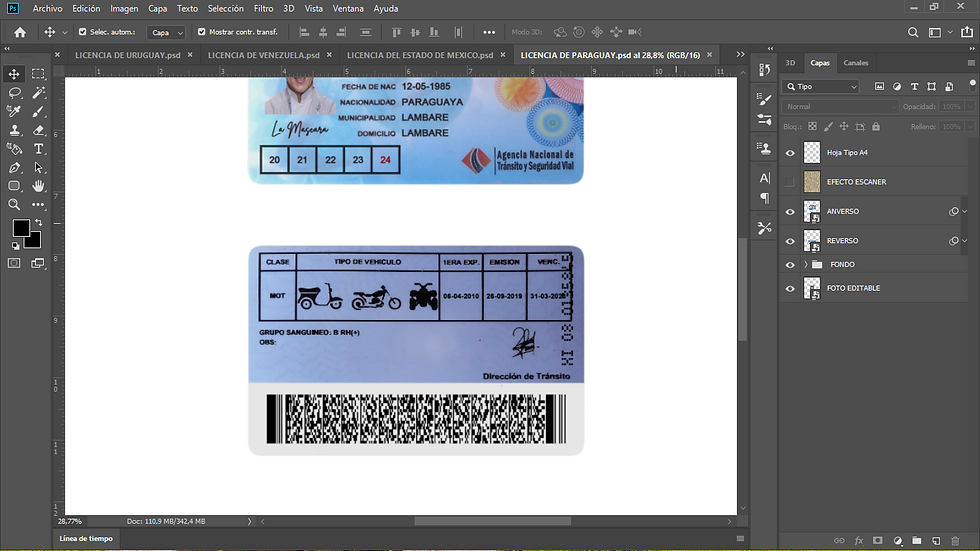Hide the Hoja Tipo A4 layer
The height and width of the screenshot is (551, 980).
(790, 153)
